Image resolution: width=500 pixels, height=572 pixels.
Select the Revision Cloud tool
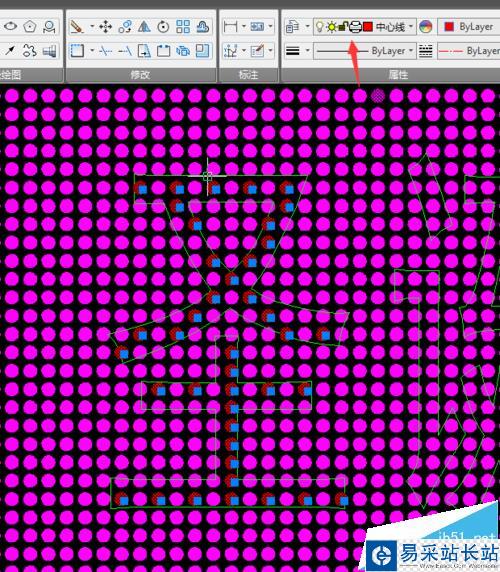point(29,50)
